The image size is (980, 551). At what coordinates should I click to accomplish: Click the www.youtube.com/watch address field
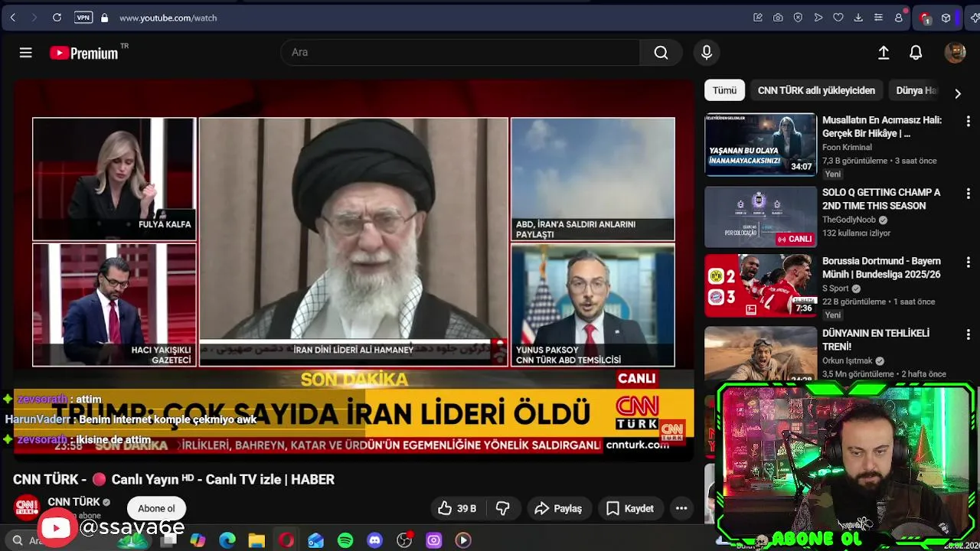(x=168, y=18)
